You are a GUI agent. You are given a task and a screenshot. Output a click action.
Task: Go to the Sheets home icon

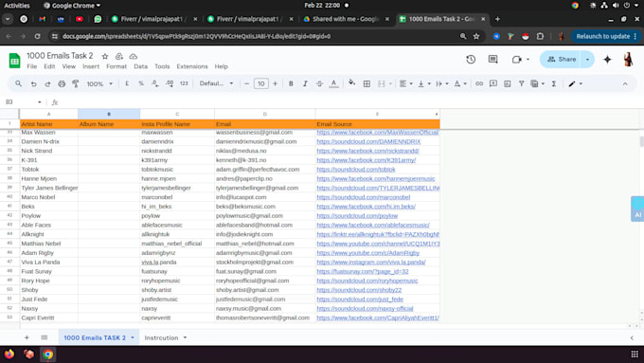point(15,61)
